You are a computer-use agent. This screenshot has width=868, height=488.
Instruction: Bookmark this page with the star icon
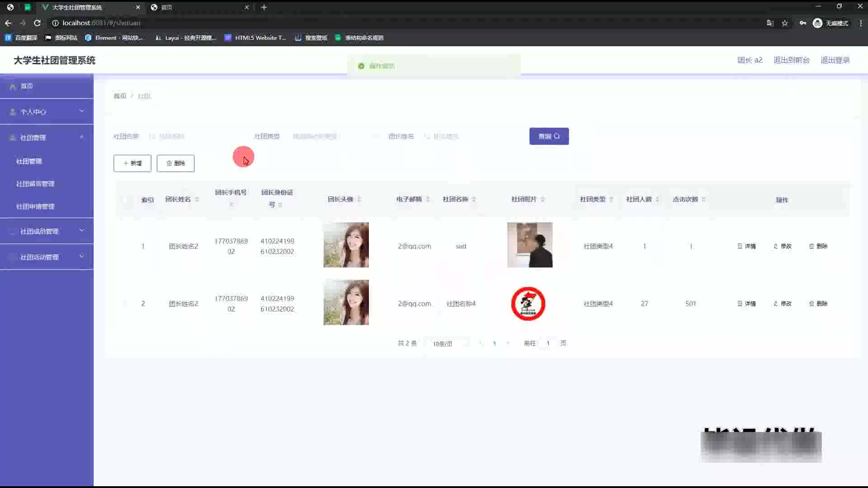point(785,23)
